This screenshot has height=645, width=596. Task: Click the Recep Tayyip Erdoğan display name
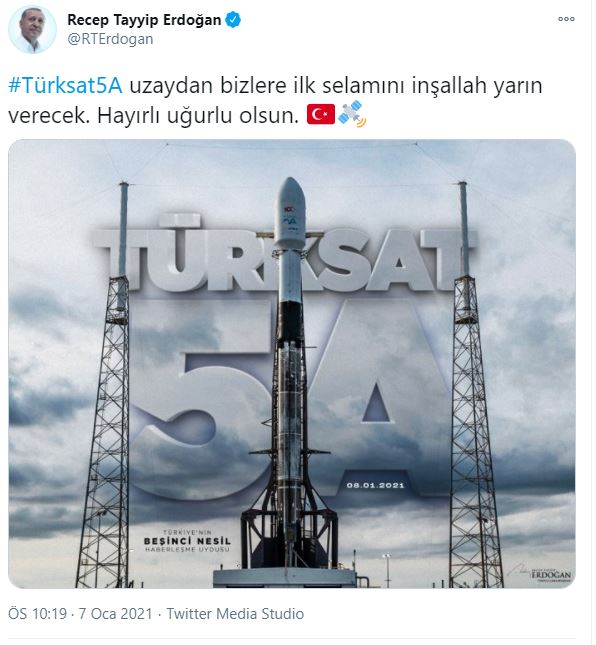click(144, 20)
